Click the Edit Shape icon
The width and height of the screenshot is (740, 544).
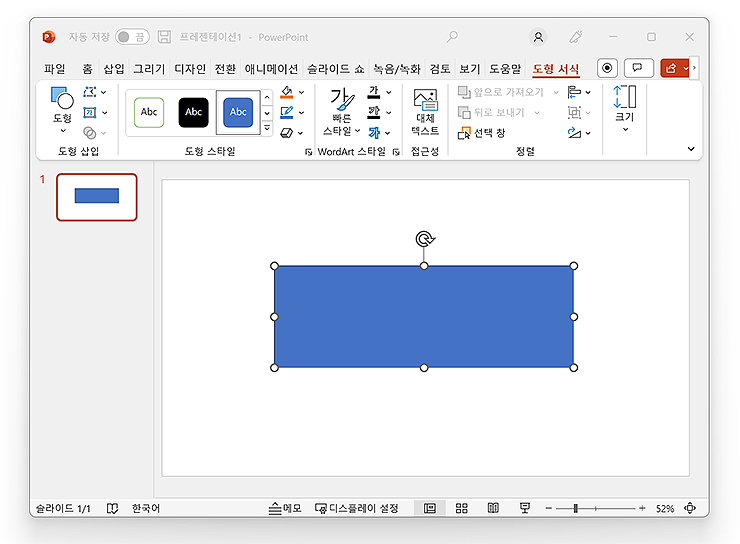(x=90, y=92)
